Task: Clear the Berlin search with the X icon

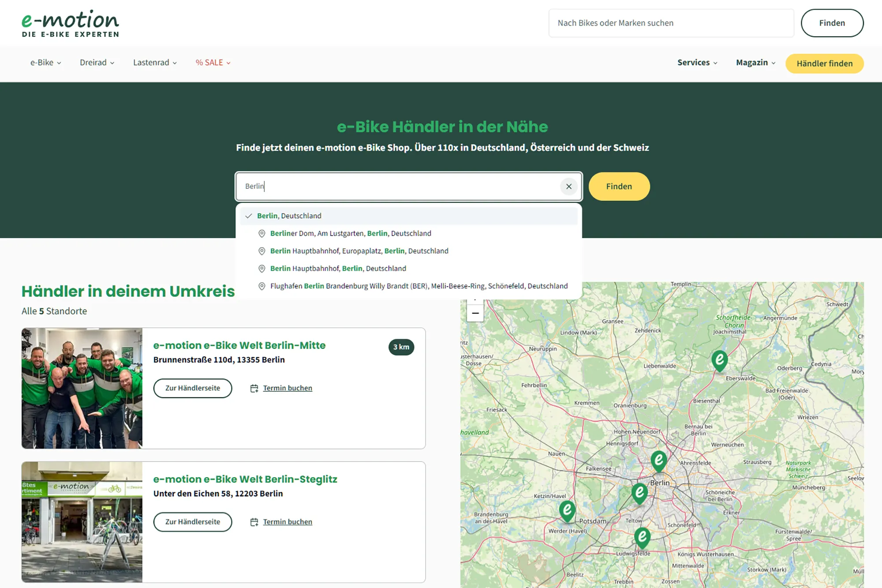Action: pyautogui.click(x=568, y=186)
